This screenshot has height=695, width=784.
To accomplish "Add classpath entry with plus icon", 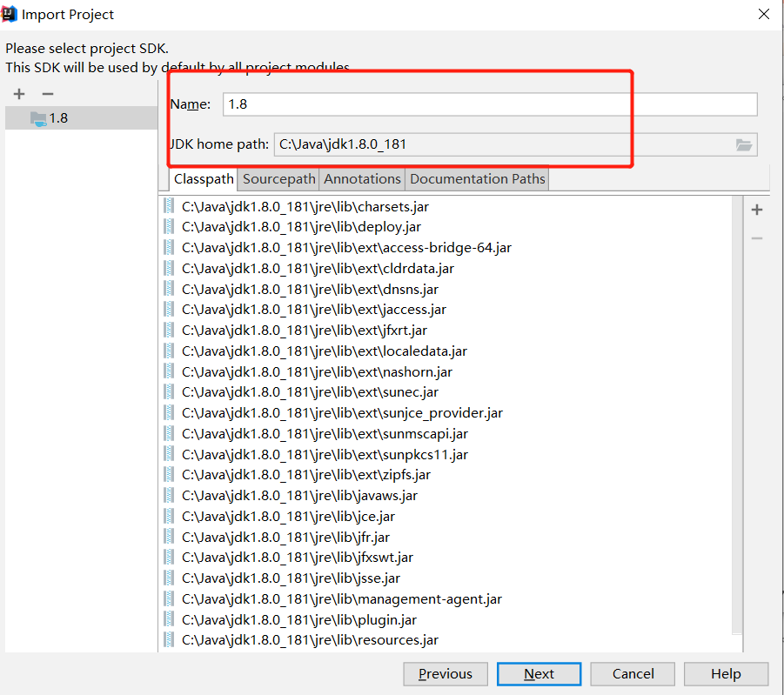I will coord(757,210).
